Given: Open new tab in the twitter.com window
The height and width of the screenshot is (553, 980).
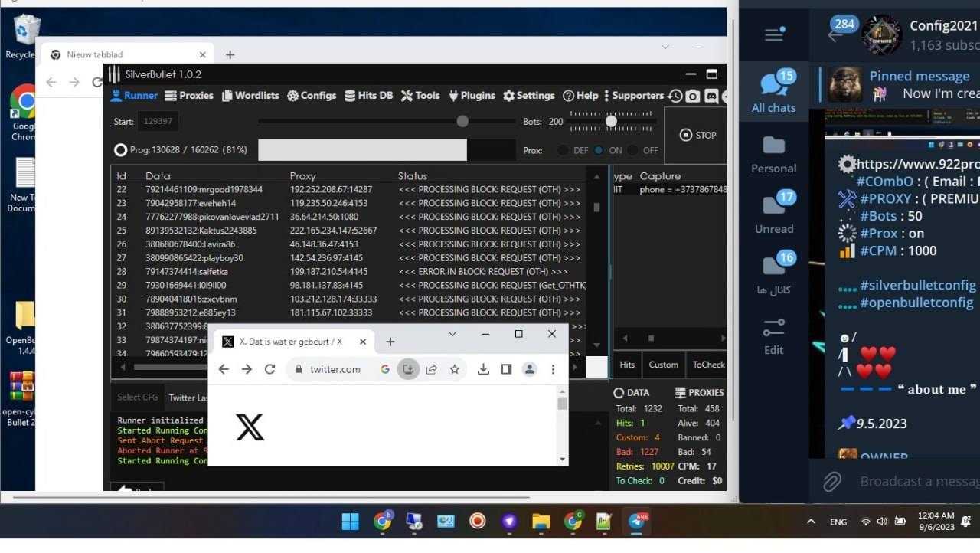Looking at the screenshot, I should coord(390,342).
